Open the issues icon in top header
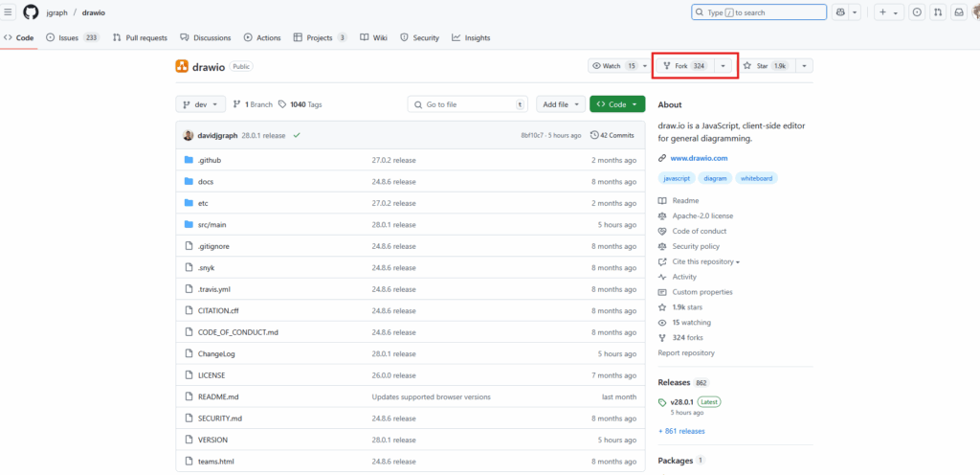Viewport: 980px width, 475px height. point(917,12)
